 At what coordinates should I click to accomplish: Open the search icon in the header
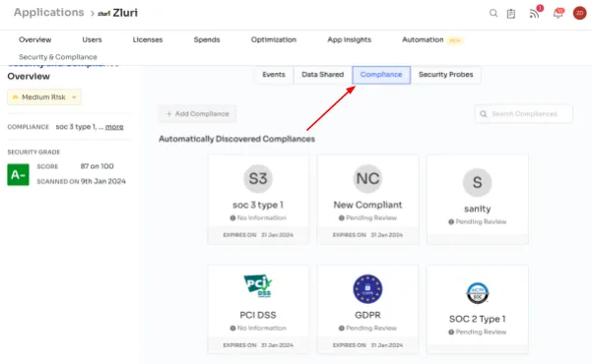click(493, 13)
